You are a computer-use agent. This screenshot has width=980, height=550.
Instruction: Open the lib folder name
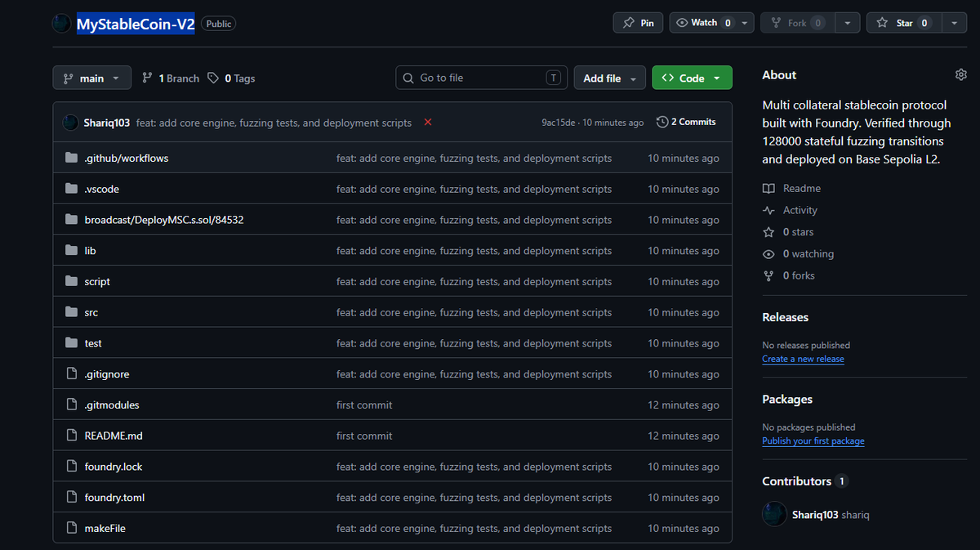90,251
